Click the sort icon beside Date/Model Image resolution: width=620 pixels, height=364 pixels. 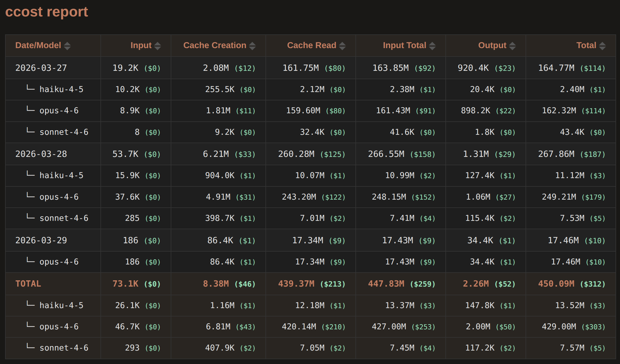[67, 46]
